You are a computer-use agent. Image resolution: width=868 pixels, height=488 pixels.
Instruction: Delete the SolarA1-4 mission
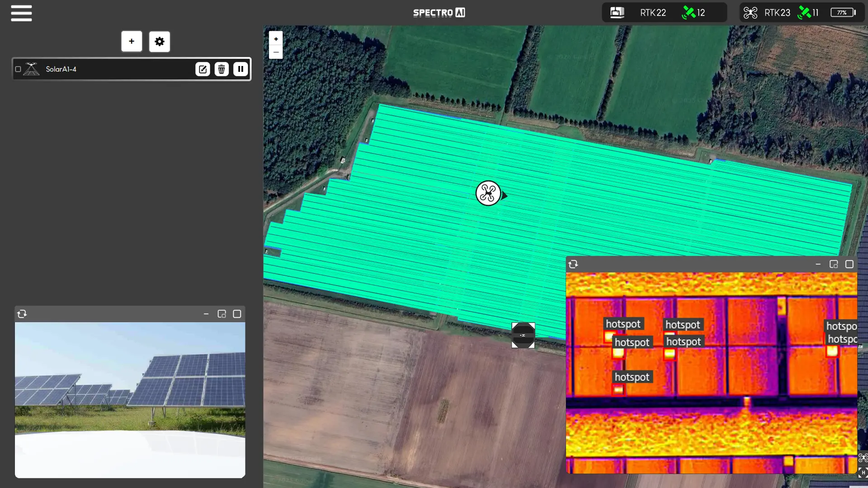(222, 69)
